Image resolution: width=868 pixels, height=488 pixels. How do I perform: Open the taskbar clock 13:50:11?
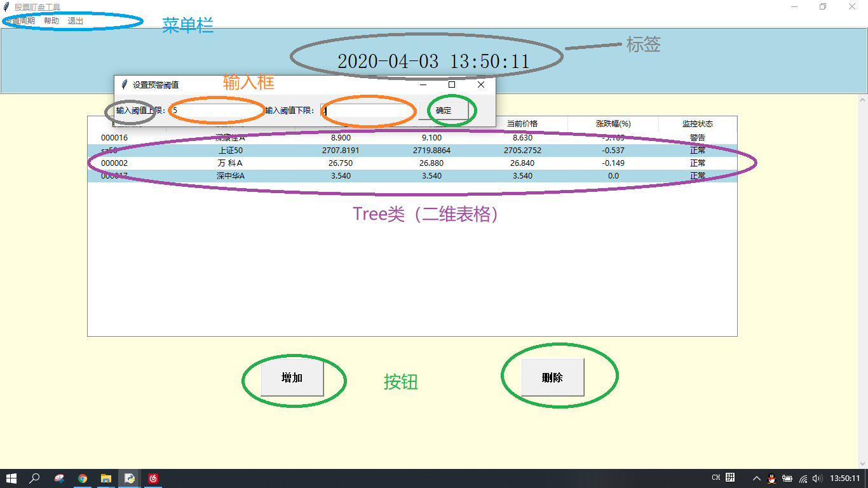(845, 478)
